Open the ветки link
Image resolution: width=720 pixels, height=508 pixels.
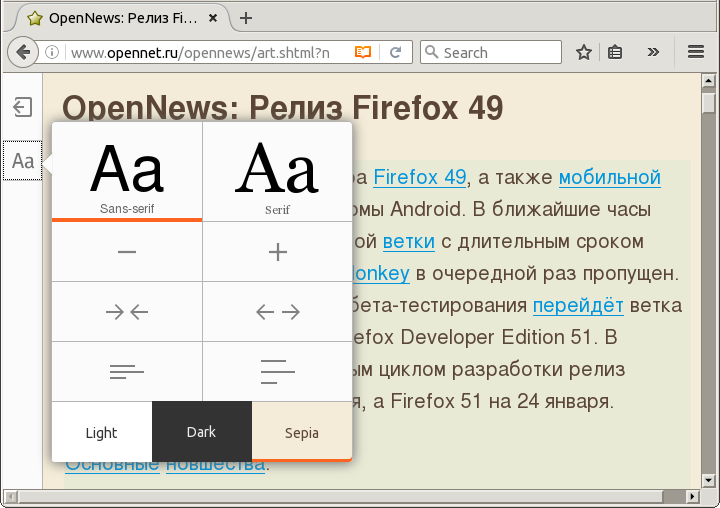409,242
